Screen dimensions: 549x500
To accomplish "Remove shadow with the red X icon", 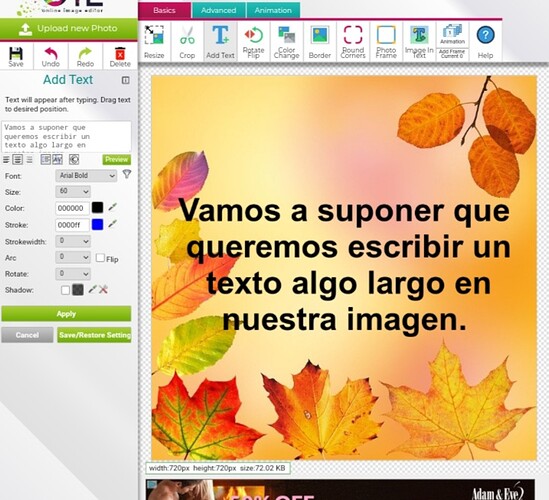I will coord(103,290).
